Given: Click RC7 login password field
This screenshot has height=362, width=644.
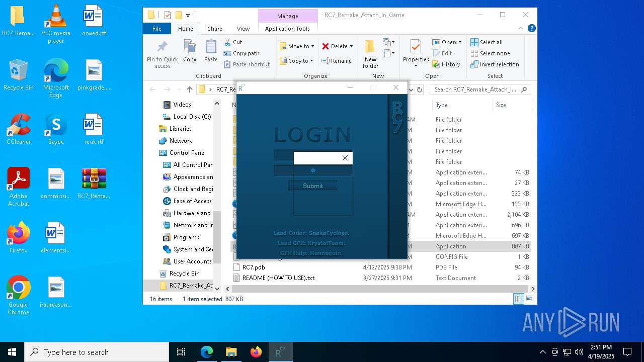Looking at the screenshot, I should (x=312, y=170).
